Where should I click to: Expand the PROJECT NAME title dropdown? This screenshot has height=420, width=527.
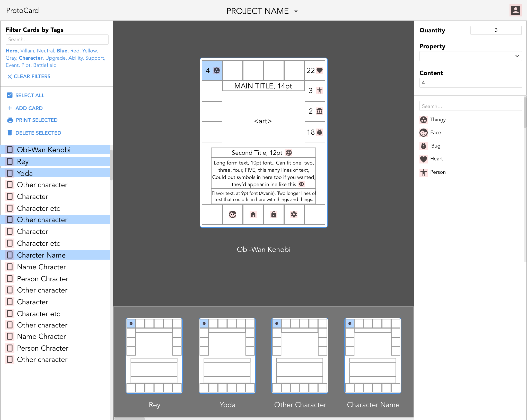[297, 11]
